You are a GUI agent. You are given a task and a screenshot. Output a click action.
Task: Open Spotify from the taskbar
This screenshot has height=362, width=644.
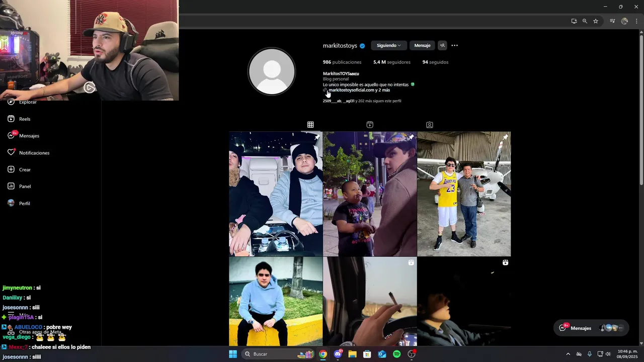[396, 354]
